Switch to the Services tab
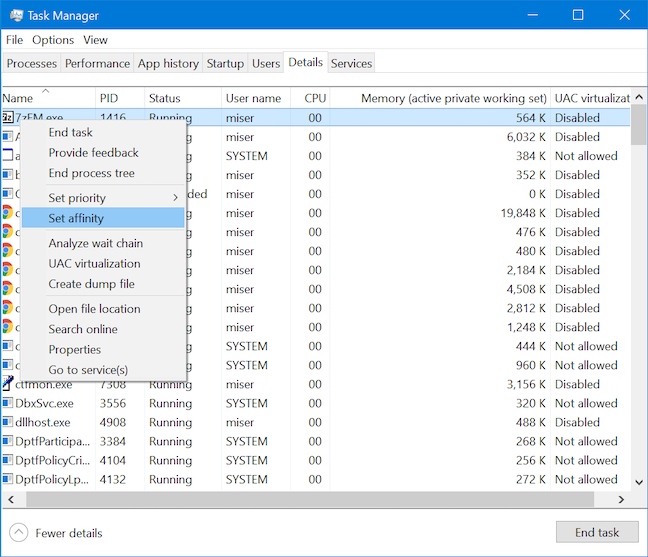 click(351, 63)
